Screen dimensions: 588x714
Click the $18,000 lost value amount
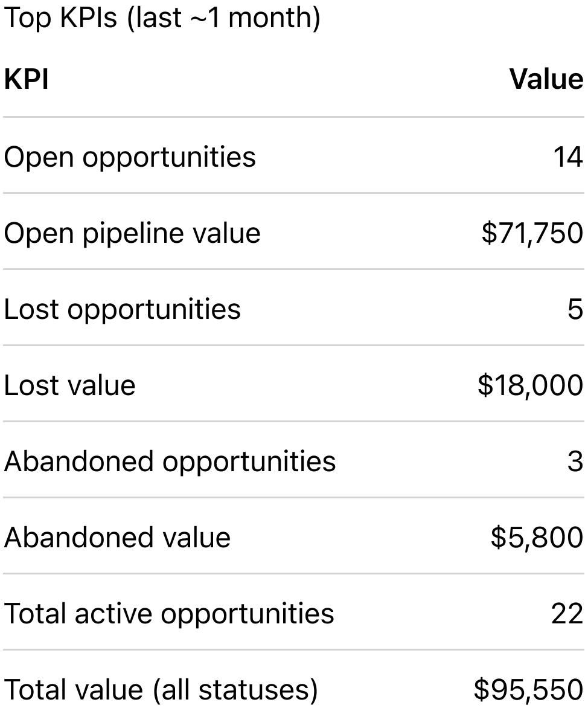[x=530, y=385]
